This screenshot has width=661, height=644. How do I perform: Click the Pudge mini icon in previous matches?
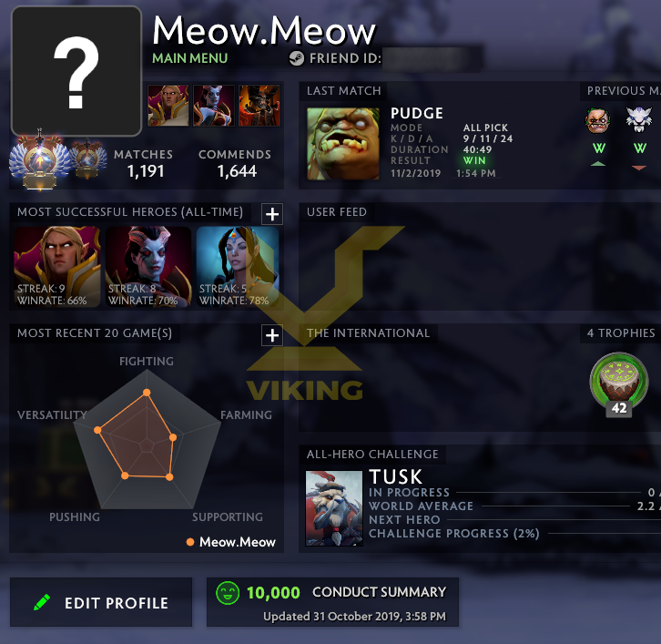[x=598, y=120]
